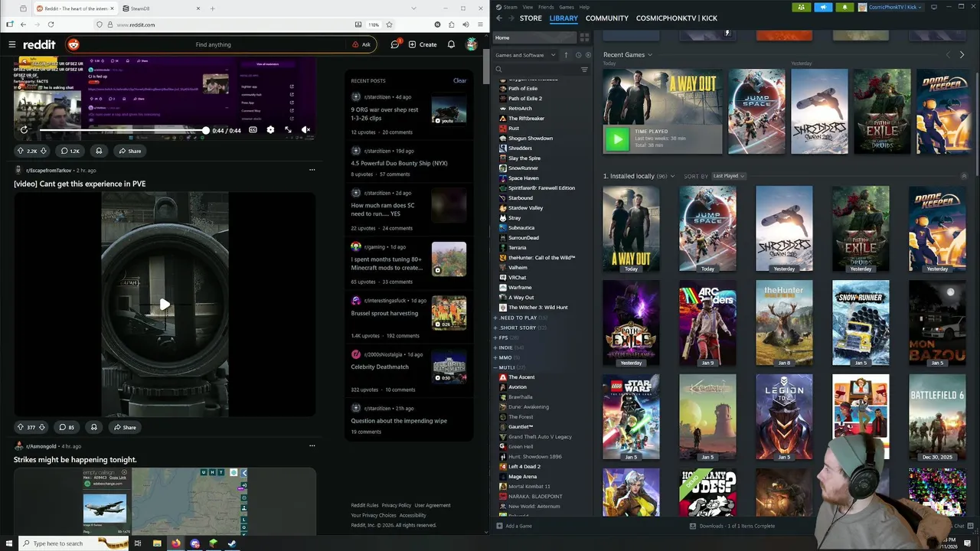
Task: Open the r/Asmongold subreddit link
Action: coord(42,446)
